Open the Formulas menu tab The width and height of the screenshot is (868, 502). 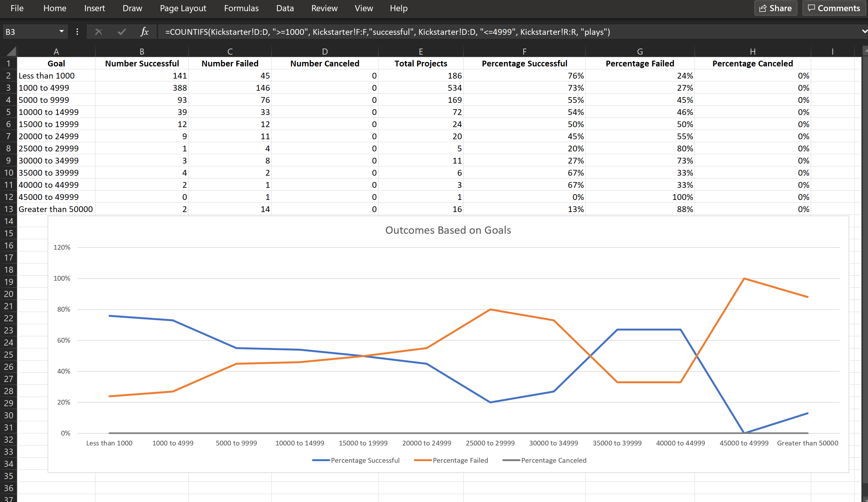241,8
